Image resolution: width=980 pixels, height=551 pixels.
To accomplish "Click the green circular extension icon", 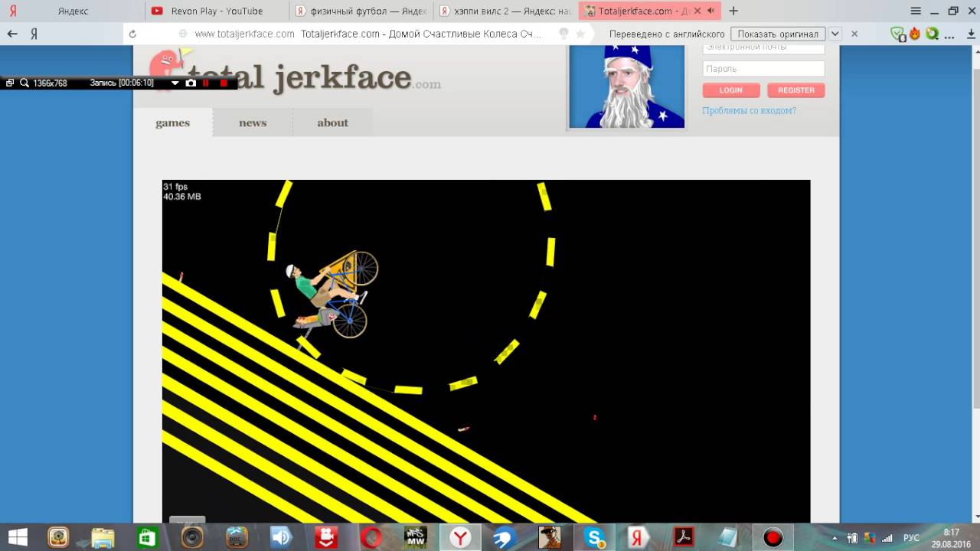I will pyautogui.click(x=932, y=34).
